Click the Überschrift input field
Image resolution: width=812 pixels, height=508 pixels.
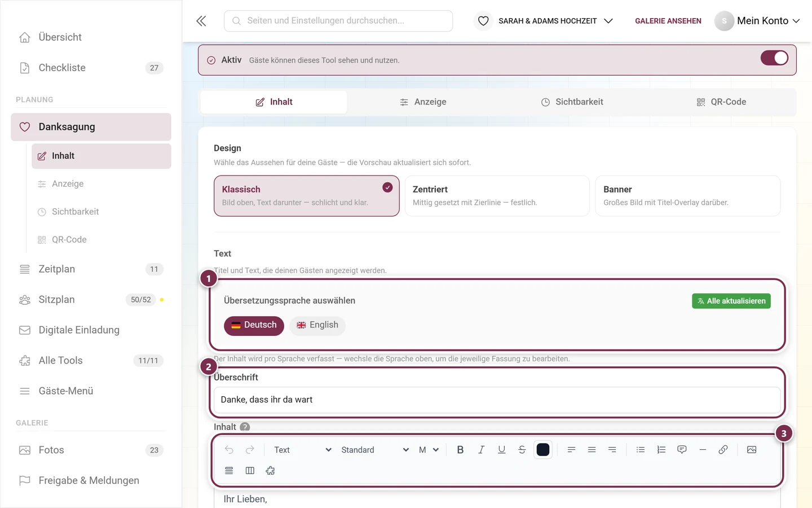pos(497,400)
